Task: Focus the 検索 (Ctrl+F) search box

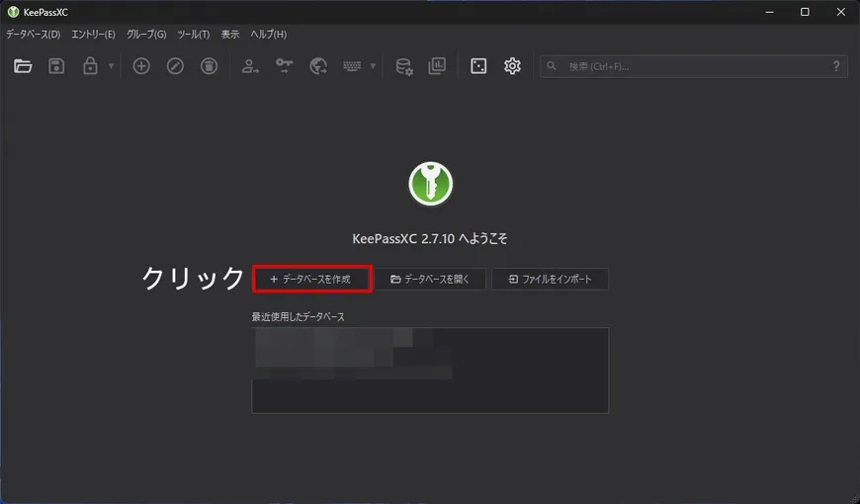Action: coord(694,66)
